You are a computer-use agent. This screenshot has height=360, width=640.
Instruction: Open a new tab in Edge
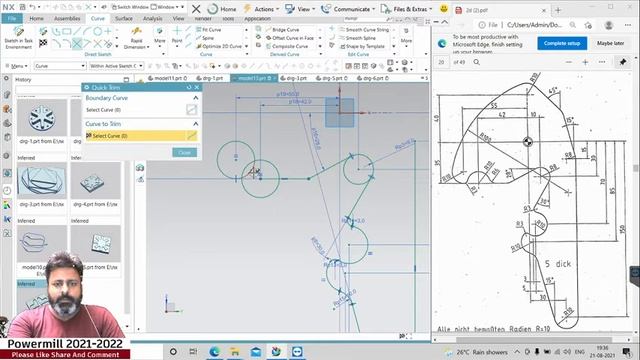[x=558, y=10]
